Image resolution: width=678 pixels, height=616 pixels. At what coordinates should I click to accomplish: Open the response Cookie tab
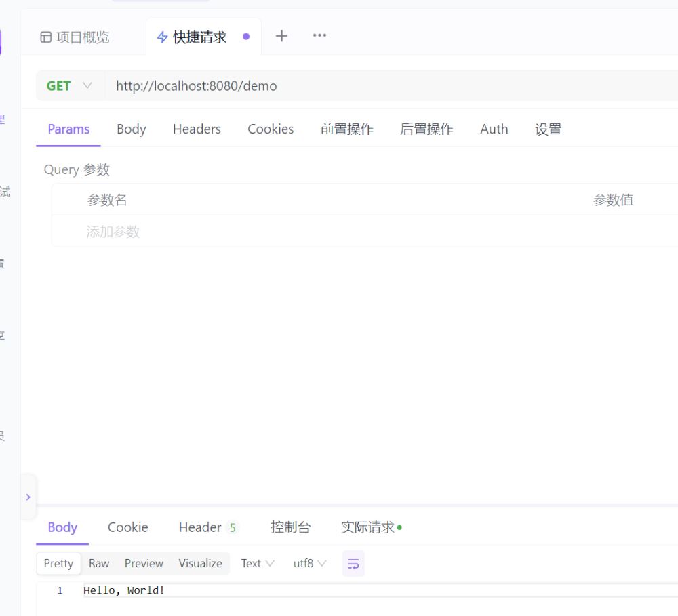tap(127, 527)
